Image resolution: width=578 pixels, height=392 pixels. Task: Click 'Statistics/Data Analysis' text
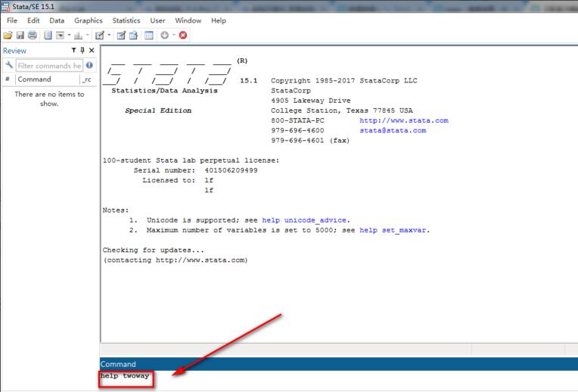click(164, 90)
